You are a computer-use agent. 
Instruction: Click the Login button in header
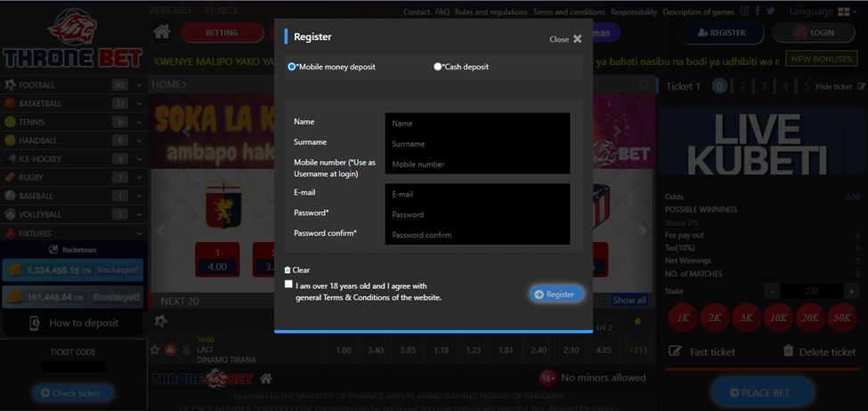[813, 33]
